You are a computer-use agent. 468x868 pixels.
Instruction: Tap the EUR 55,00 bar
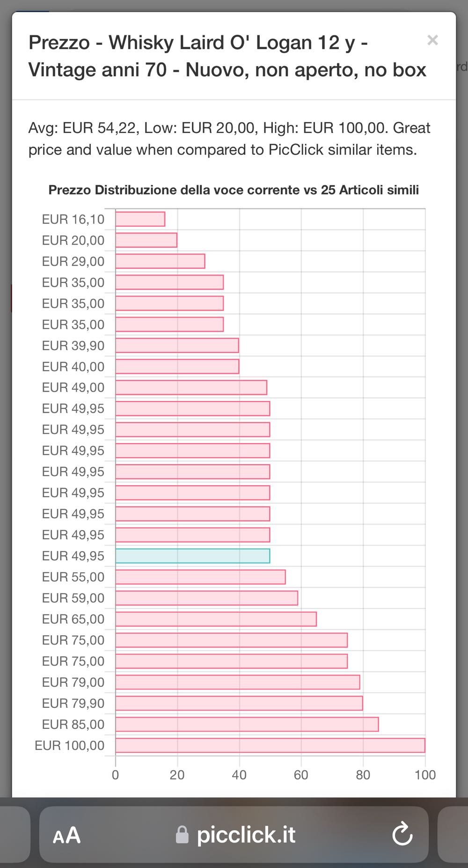pyautogui.click(x=200, y=577)
